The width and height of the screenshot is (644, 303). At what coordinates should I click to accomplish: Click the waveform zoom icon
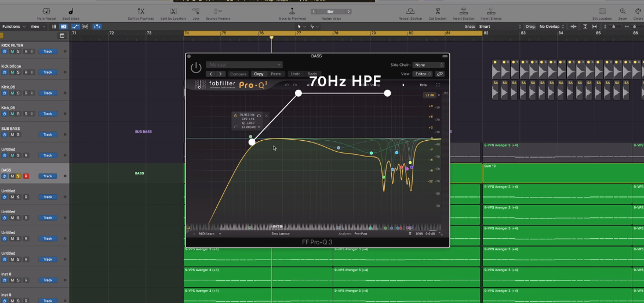click(x=573, y=26)
